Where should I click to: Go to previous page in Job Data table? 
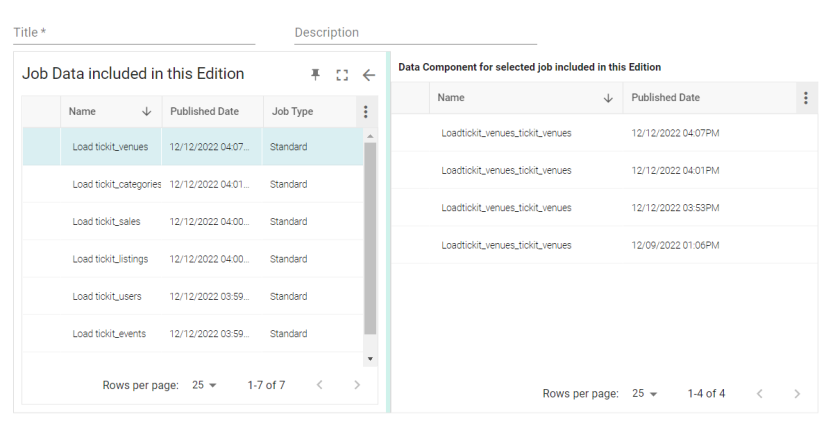click(319, 385)
